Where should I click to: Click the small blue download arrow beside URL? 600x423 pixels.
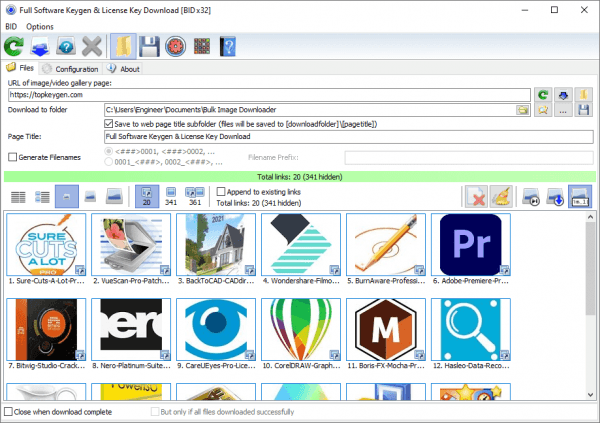point(563,95)
